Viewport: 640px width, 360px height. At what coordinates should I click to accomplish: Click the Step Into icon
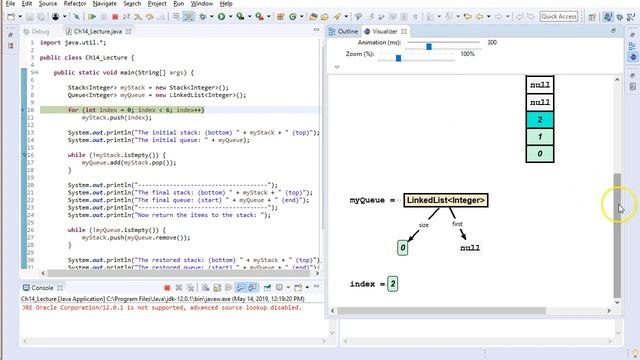pos(138,17)
